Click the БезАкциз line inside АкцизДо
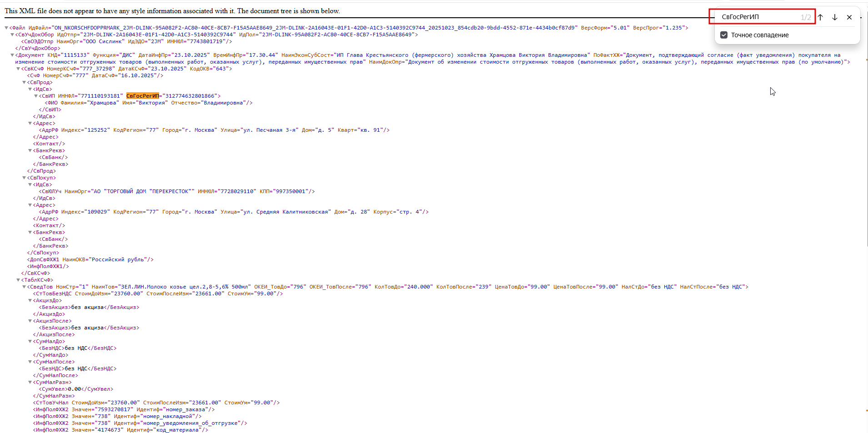The image size is (868, 433). pyautogui.click(x=89, y=307)
